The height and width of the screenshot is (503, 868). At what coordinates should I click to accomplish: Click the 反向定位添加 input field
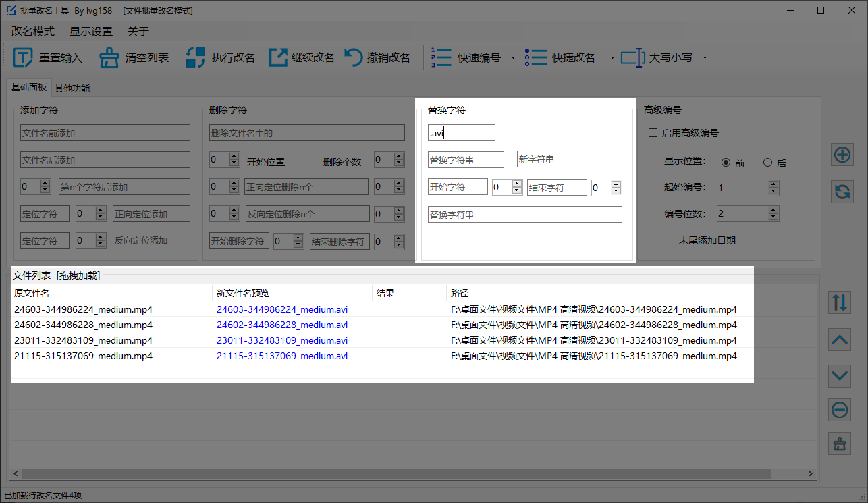click(151, 240)
